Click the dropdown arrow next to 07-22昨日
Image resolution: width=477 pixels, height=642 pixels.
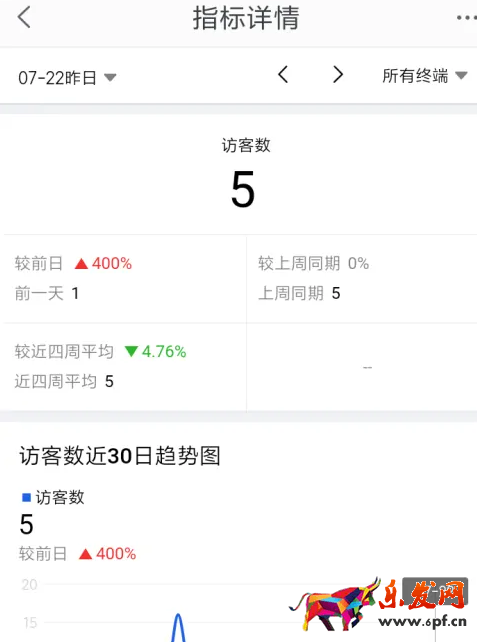(x=110, y=77)
